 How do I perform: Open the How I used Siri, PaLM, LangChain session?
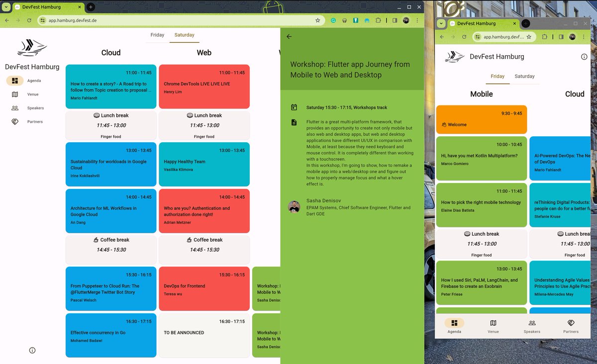click(482, 282)
